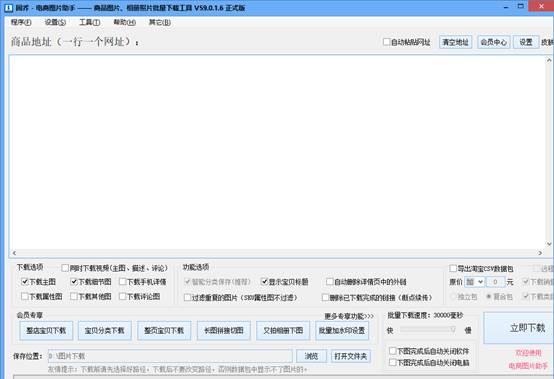Open the 原价 adjustment dropdown
Screen dimensions: 554x379
[x=474, y=282]
